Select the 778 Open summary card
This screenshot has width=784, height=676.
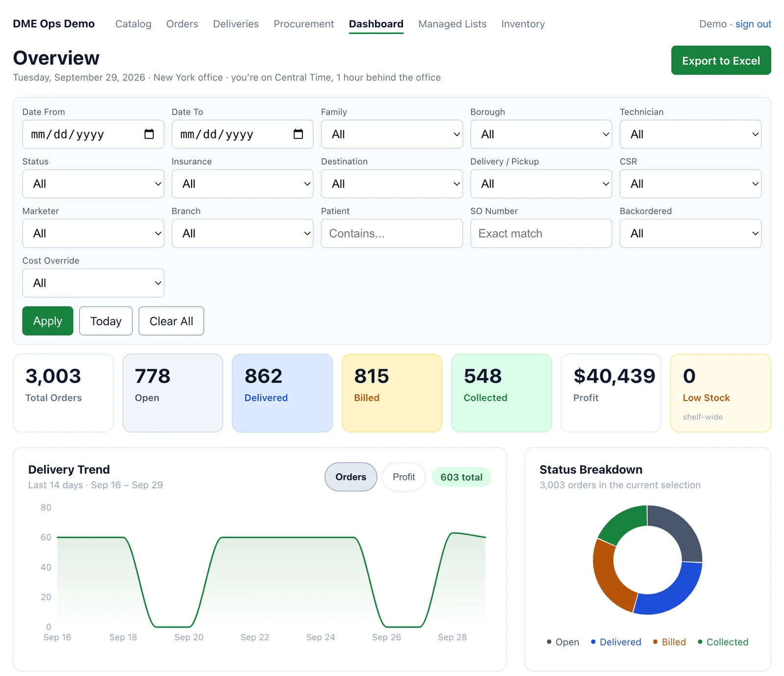click(x=173, y=393)
